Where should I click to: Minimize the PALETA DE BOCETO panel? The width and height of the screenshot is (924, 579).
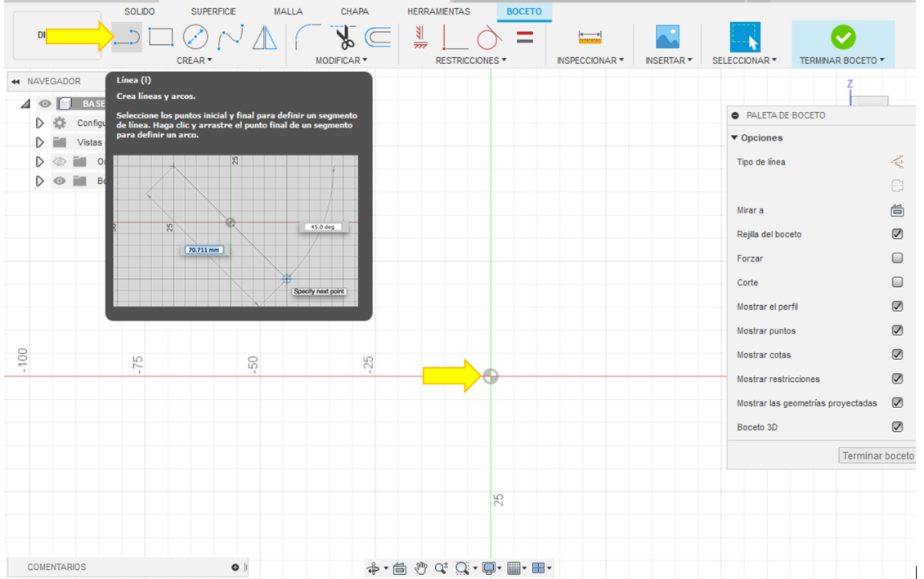click(735, 115)
